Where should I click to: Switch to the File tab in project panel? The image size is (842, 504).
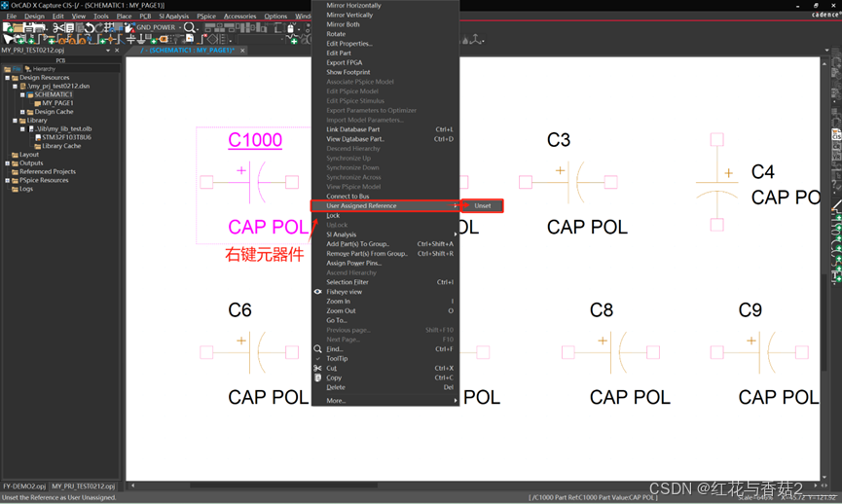(x=14, y=69)
